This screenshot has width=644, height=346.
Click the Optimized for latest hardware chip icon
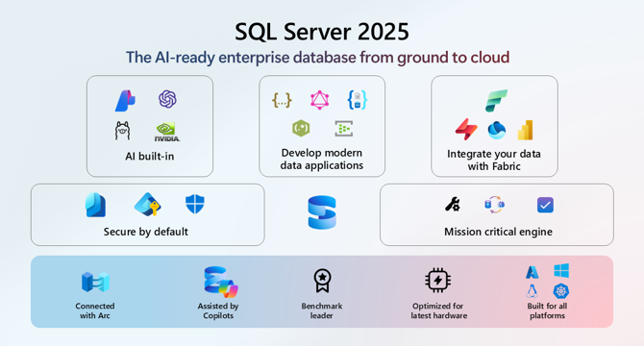[437, 281]
